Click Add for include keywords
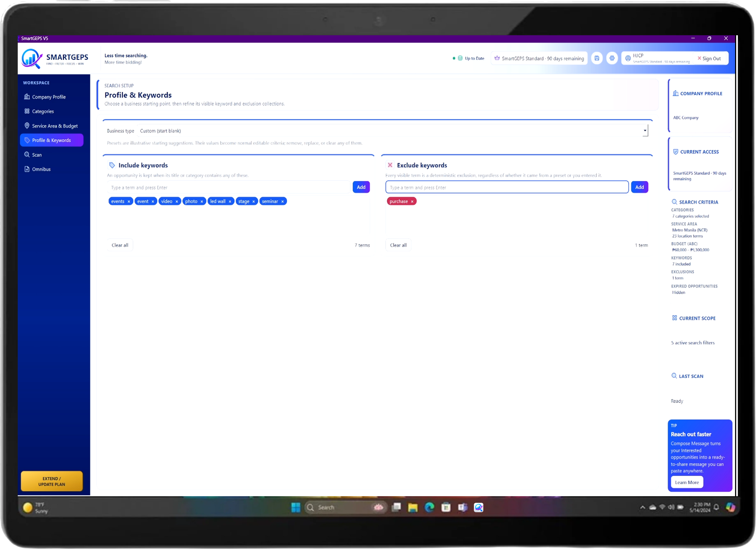The image size is (756, 549). click(361, 187)
